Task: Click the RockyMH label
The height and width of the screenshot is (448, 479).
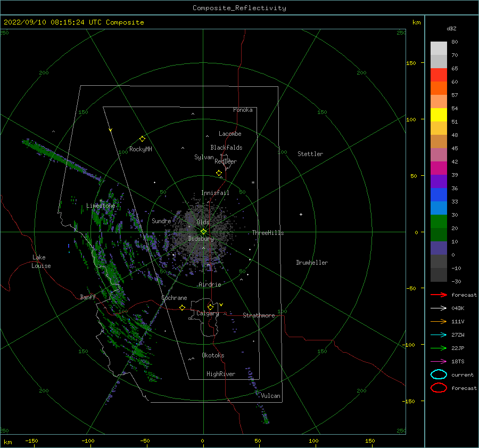Action: click(x=141, y=149)
